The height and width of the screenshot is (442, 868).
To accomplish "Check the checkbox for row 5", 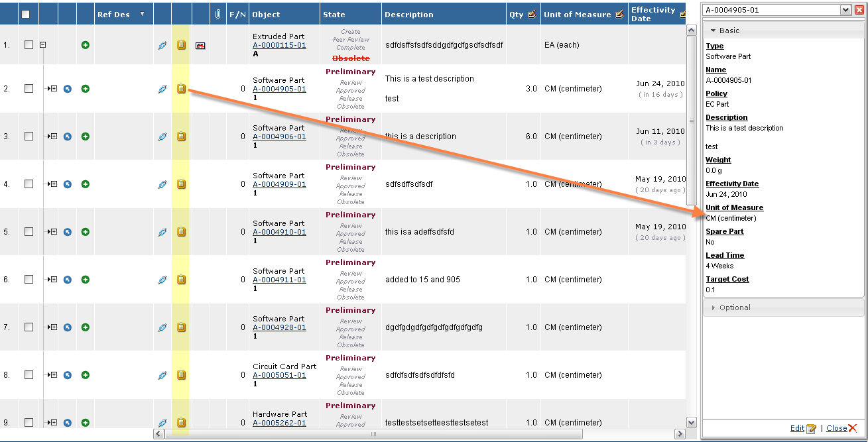I will click(29, 232).
